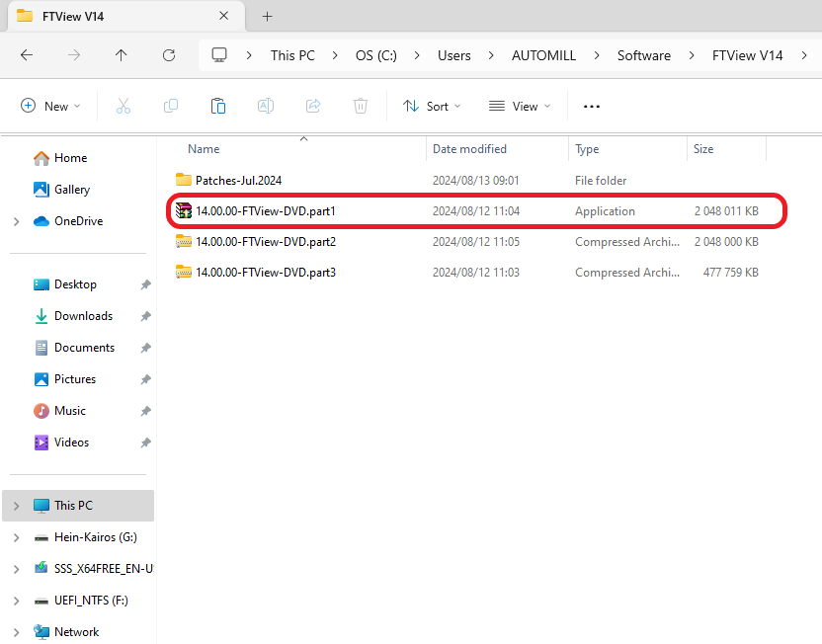Image resolution: width=822 pixels, height=644 pixels.
Task: Navigate to AUTOMILL in breadcrumb
Action: 543,55
